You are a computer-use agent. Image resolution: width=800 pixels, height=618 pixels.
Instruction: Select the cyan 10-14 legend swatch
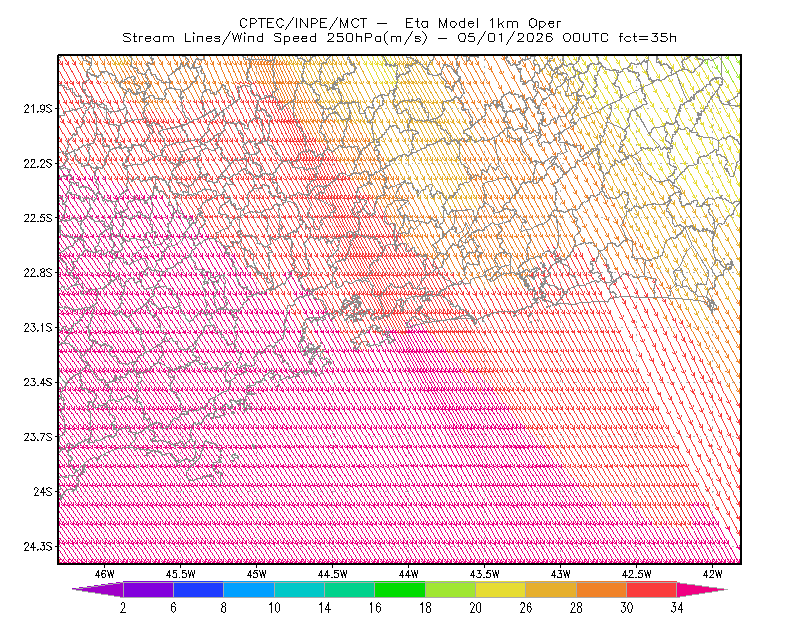pyautogui.click(x=299, y=589)
